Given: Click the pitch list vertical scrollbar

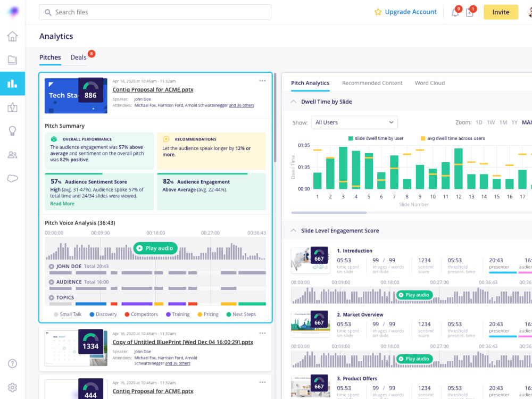Looking at the screenshot, I should click(x=275, y=118).
